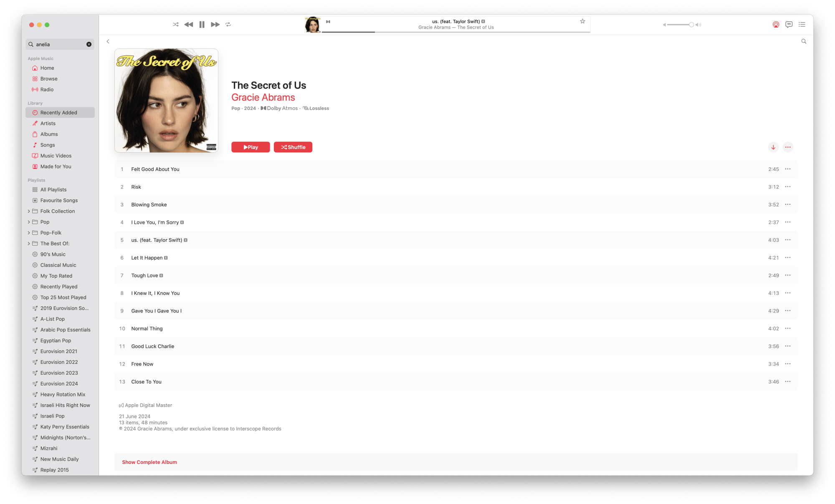Click the volume slider knob
The image size is (835, 504).
691,25
